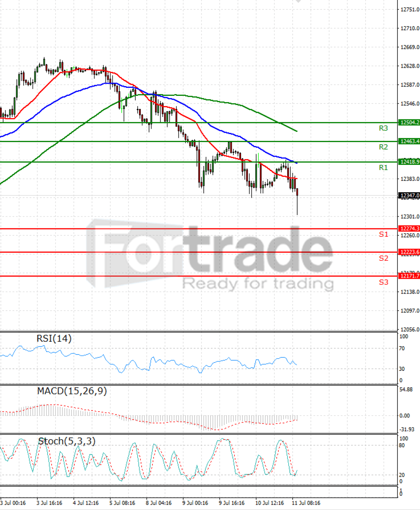Select the 12463.4 green price tag
420x510 pixels.
point(409,141)
